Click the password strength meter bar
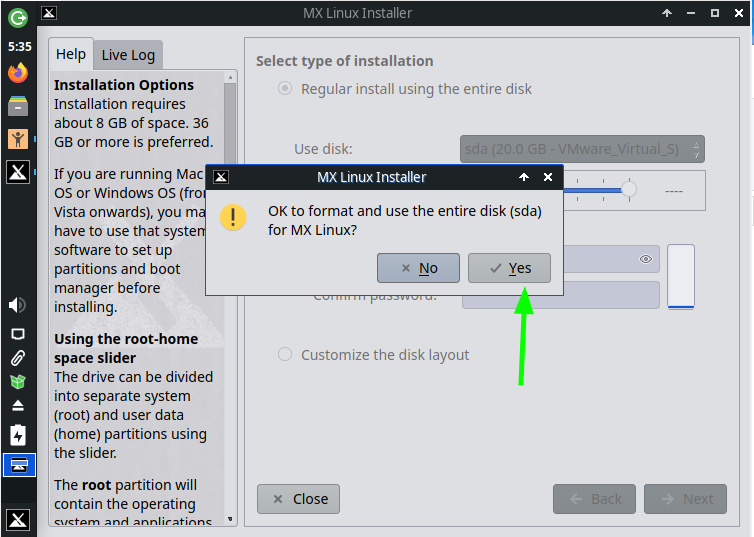The width and height of the screenshot is (754, 537). [x=681, y=276]
